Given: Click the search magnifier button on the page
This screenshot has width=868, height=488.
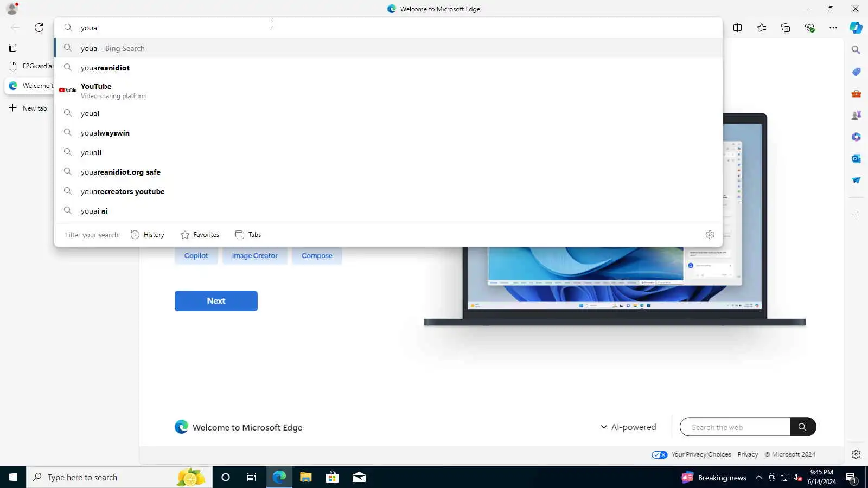Looking at the screenshot, I should coord(802,427).
